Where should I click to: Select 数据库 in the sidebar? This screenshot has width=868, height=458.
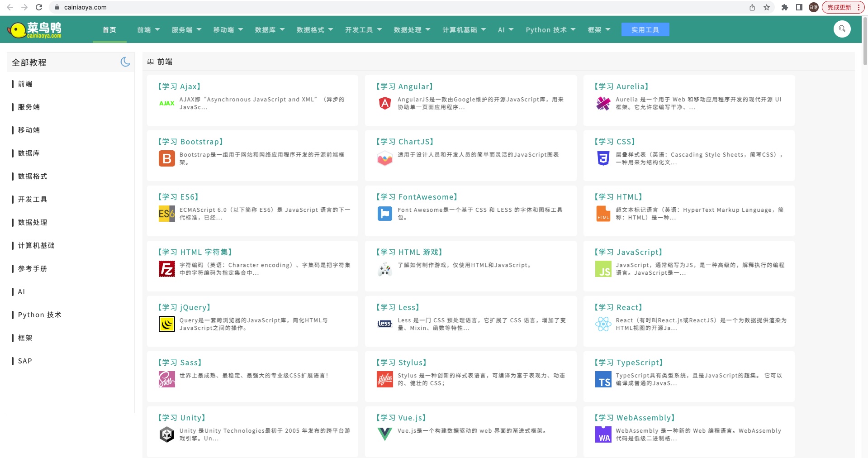point(29,153)
